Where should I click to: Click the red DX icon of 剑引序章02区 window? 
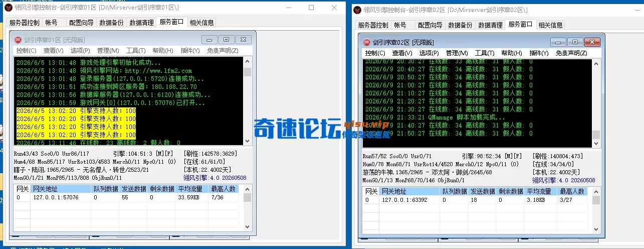[366, 42]
